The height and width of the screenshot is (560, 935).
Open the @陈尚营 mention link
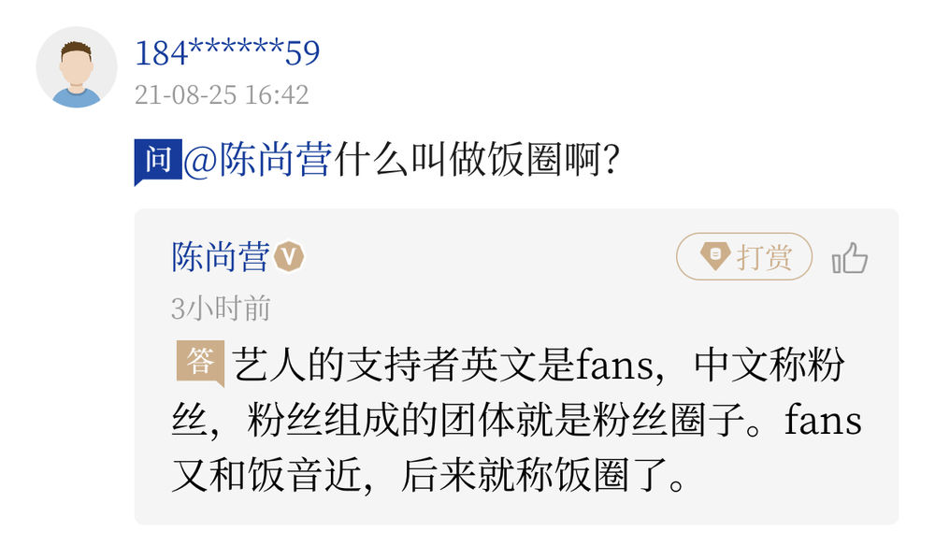click(x=257, y=161)
